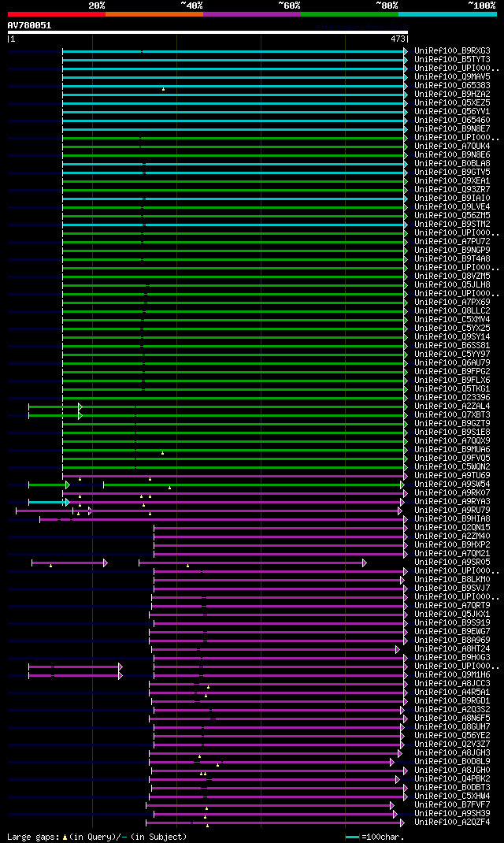504x843 pixels.
Task: Select the UniRef100_B9N8E6 label
Action: (452, 155)
